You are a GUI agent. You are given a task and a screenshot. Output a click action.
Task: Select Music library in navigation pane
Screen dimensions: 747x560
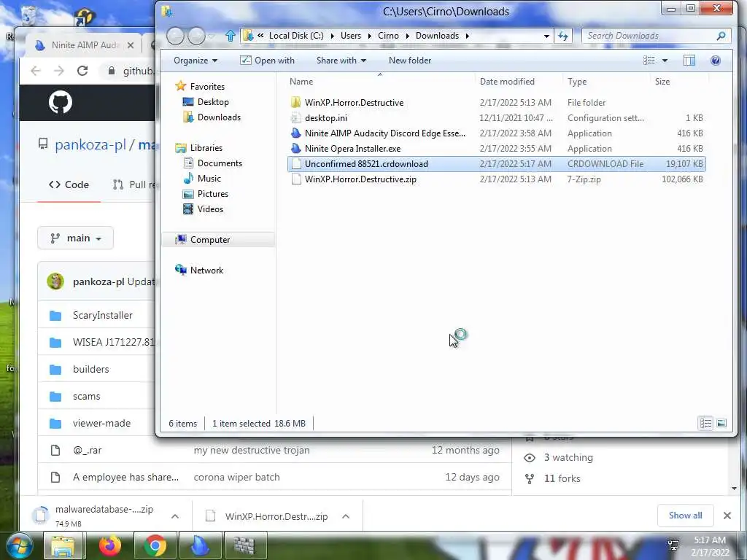click(209, 178)
